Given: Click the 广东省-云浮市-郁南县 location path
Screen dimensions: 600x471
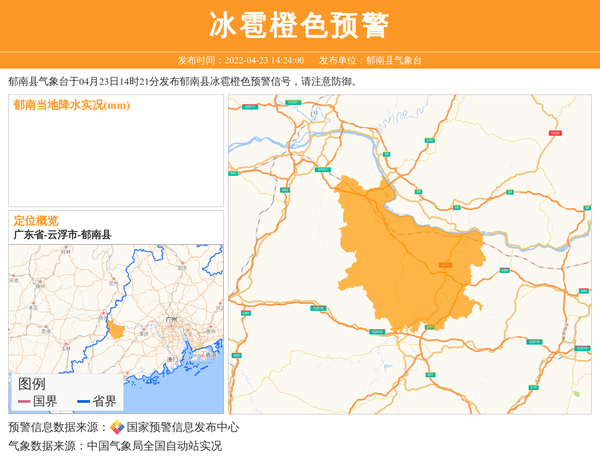Looking at the screenshot, I should click(62, 235).
